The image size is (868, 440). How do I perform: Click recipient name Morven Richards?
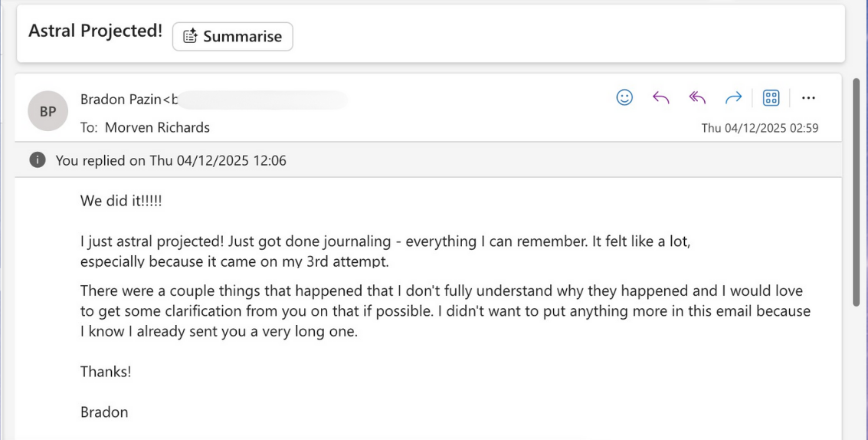click(157, 127)
